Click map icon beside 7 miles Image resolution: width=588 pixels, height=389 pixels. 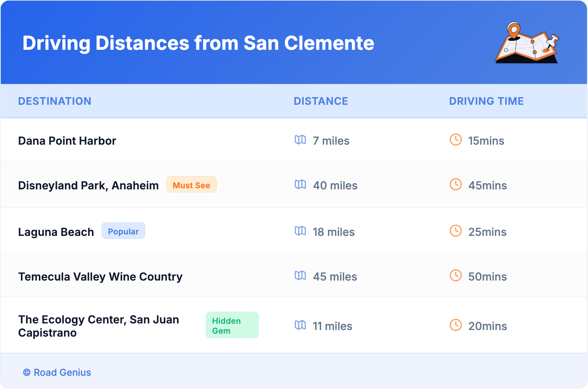tap(300, 140)
